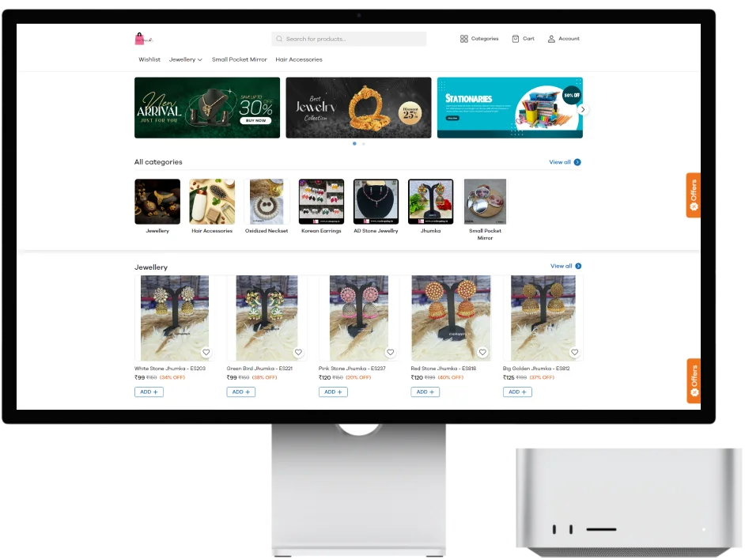Toggle wishlist heart on White Stone Jhumka
Viewport: 745px width, 560px height.
[206, 352]
